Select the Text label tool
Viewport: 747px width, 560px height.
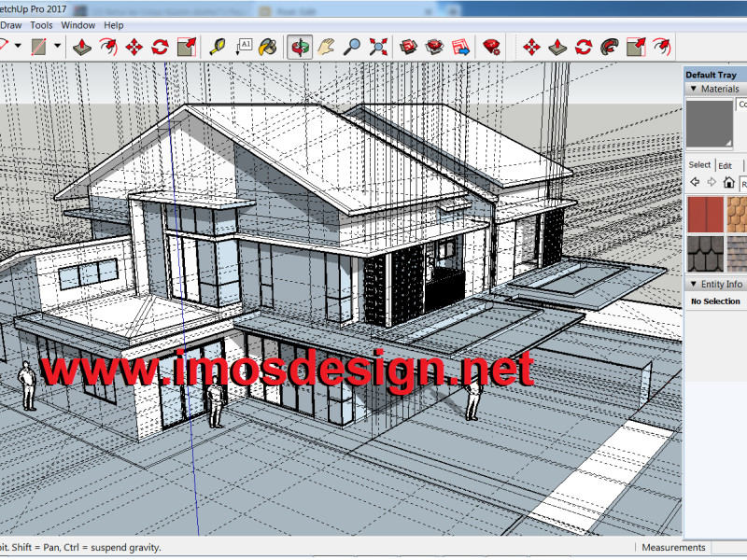click(x=244, y=46)
